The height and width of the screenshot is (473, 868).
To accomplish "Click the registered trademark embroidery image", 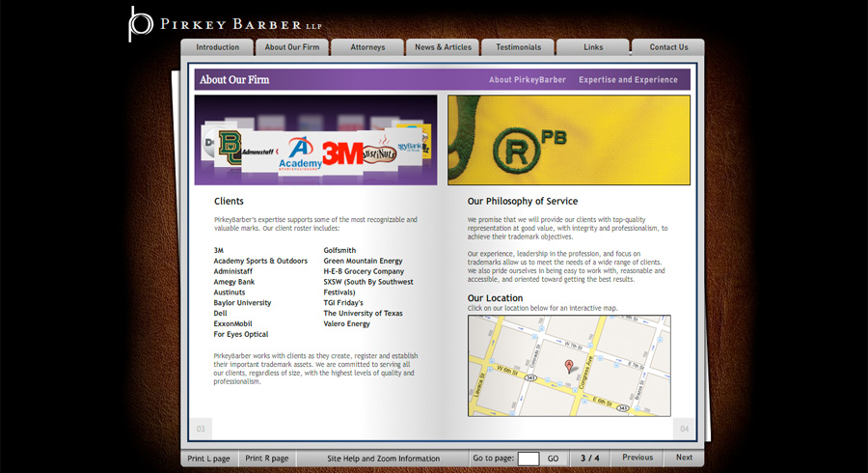I will [x=568, y=140].
